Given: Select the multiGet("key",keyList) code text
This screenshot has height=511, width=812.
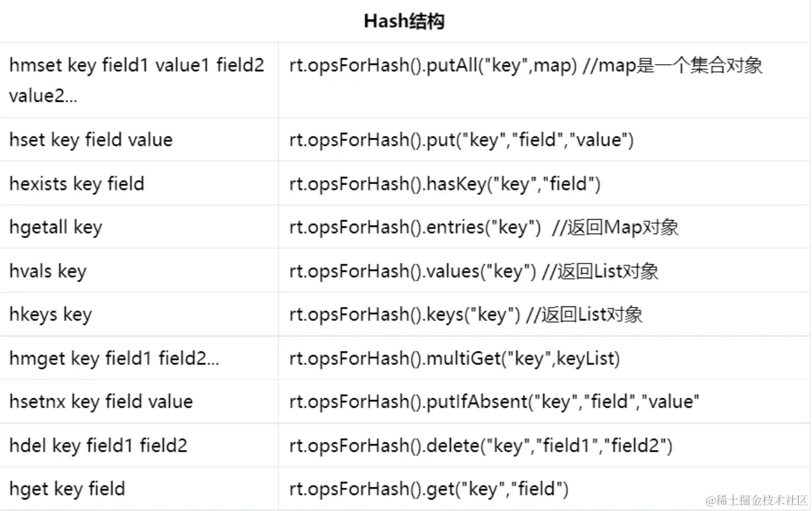Looking at the screenshot, I should [454, 358].
